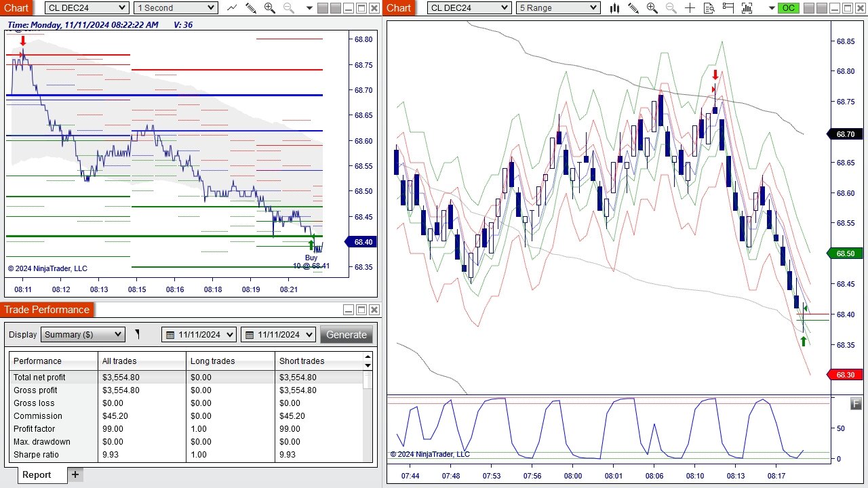Expand left chart toolbar overflow arrow
This screenshot has width=868, height=488.
309,8
